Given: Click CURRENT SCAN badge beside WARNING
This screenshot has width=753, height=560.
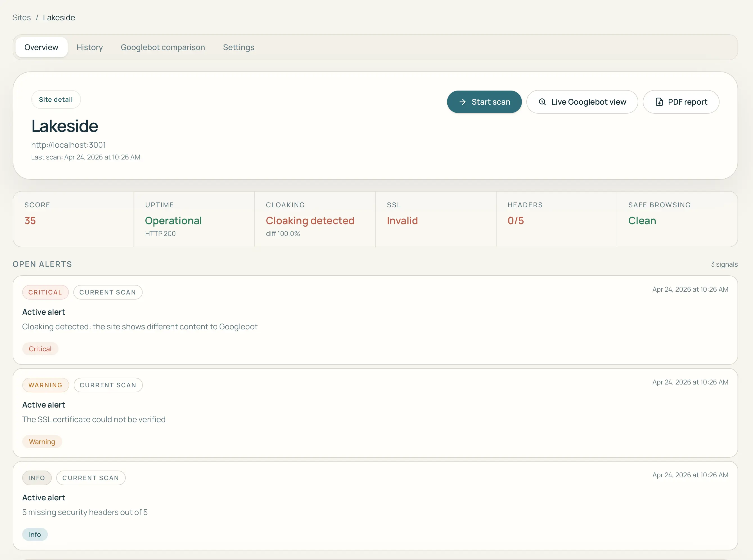Looking at the screenshot, I should pyautogui.click(x=108, y=385).
